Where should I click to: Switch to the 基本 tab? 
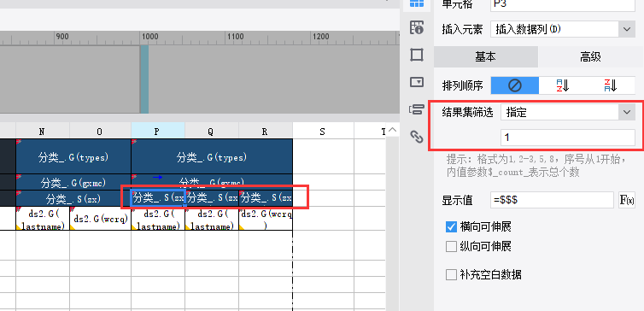point(486,57)
